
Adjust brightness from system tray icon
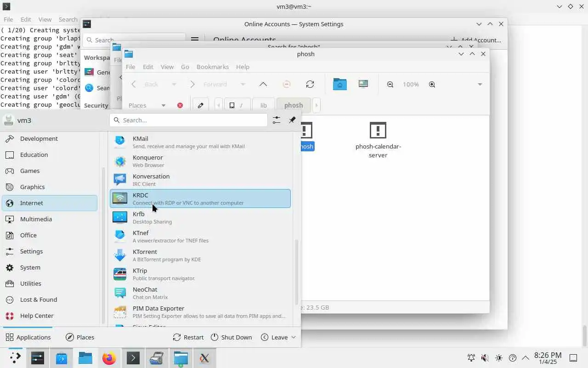499,358
